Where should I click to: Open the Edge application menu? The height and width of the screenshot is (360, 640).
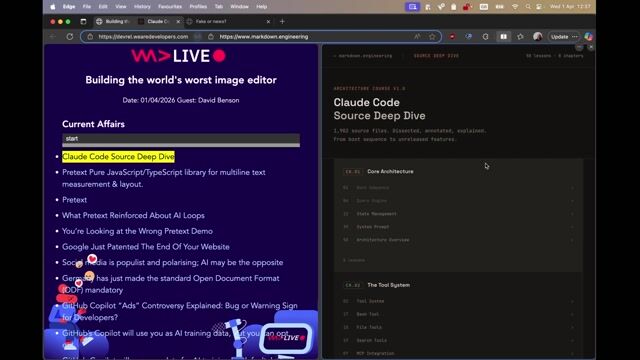point(69,7)
